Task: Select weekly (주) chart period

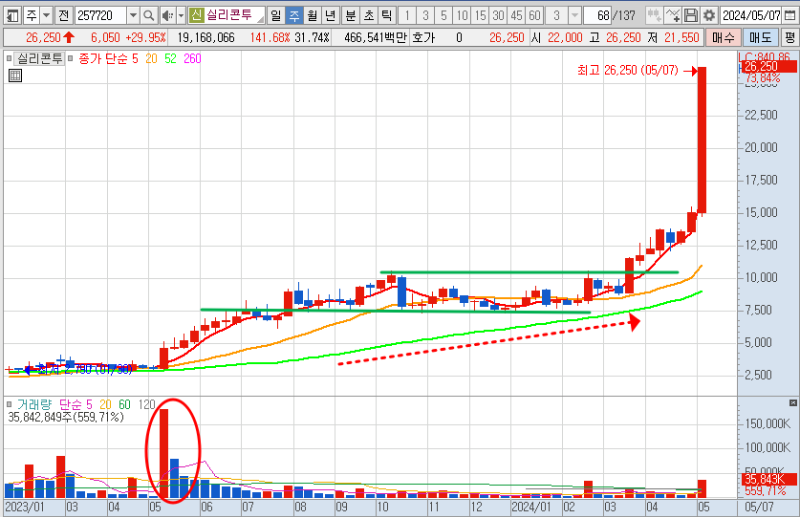Action: coord(294,16)
